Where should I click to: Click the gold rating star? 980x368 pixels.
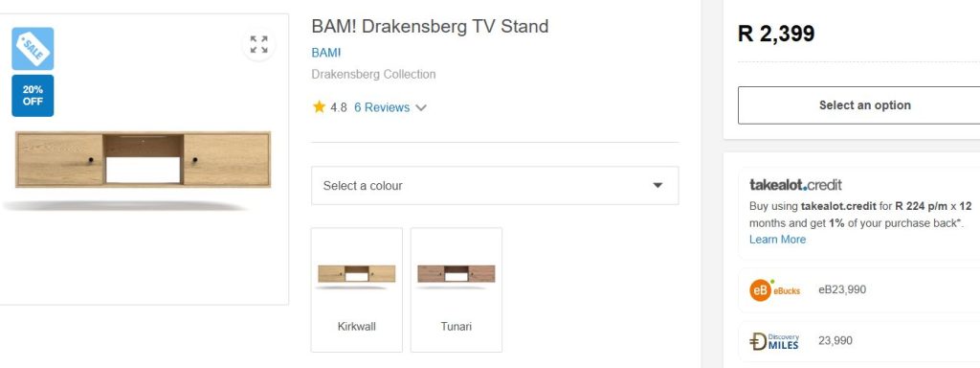coord(319,107)
